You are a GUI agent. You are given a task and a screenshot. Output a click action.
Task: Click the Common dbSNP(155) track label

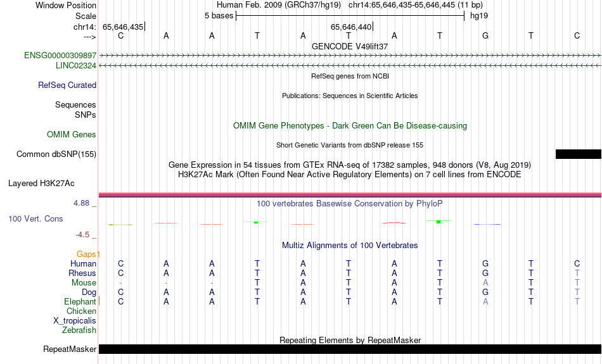(56, 154)
